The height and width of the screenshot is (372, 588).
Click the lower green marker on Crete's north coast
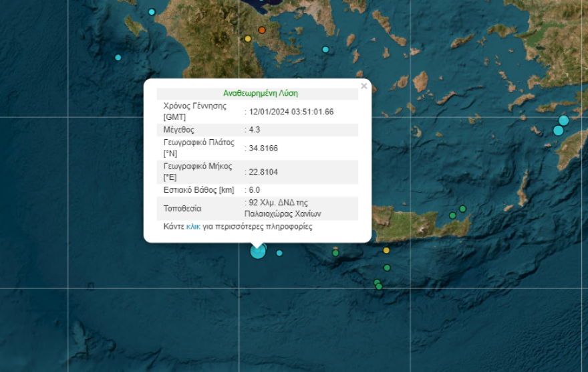[x=452, y=215]
